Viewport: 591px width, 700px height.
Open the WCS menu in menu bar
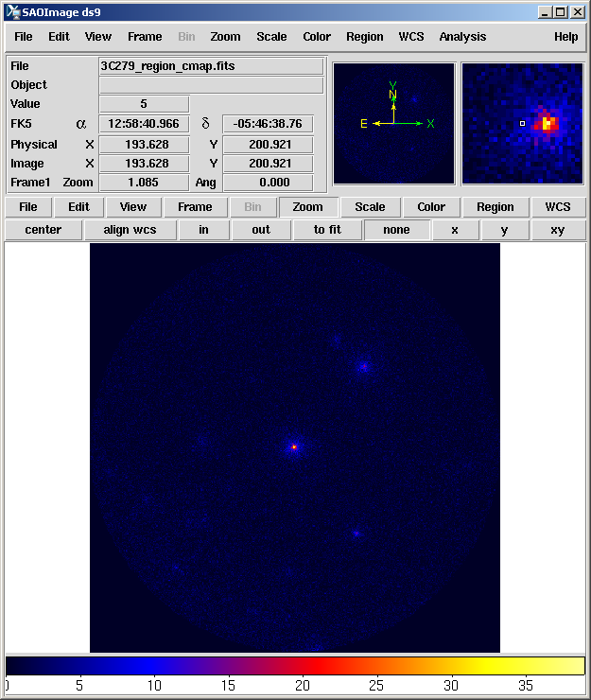[x=411, y=37]
